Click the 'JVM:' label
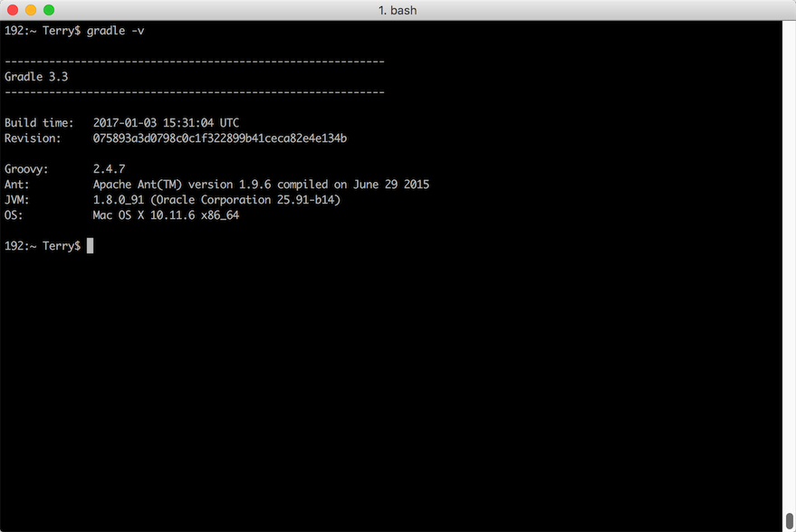 (x=16, y=200)
